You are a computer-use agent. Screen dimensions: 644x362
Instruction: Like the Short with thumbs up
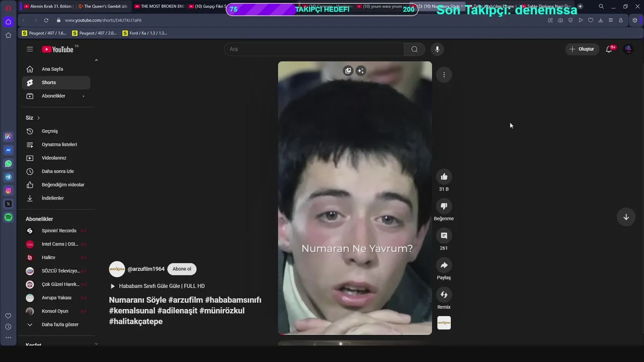pyautogui.click(x=444, y=176)
